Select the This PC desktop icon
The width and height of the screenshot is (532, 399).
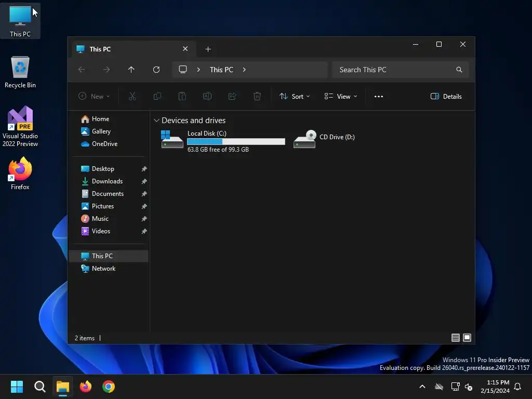20,21
